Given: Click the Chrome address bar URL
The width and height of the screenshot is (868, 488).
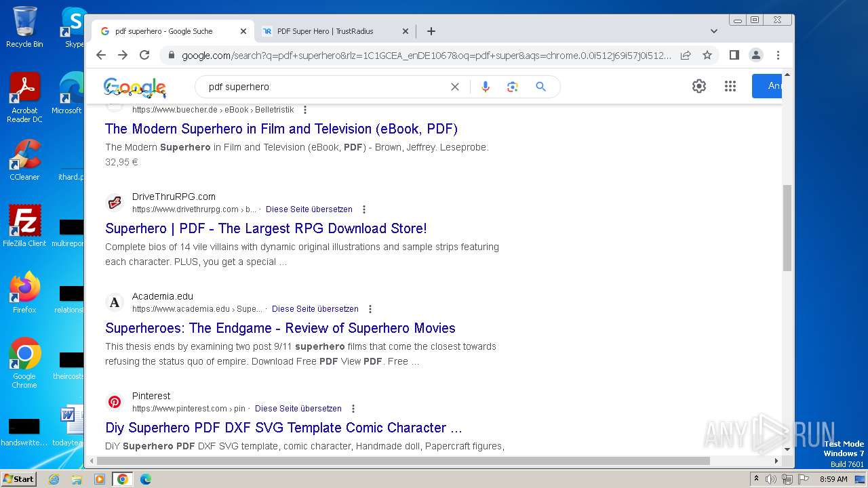Looking at the screenshot, I should (426, 56).
